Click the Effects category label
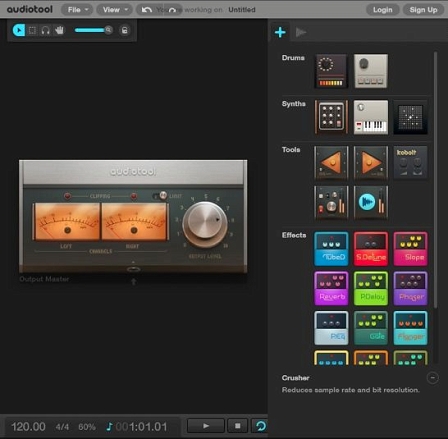Screen dimensions: 448x439 tap(294, 235)
